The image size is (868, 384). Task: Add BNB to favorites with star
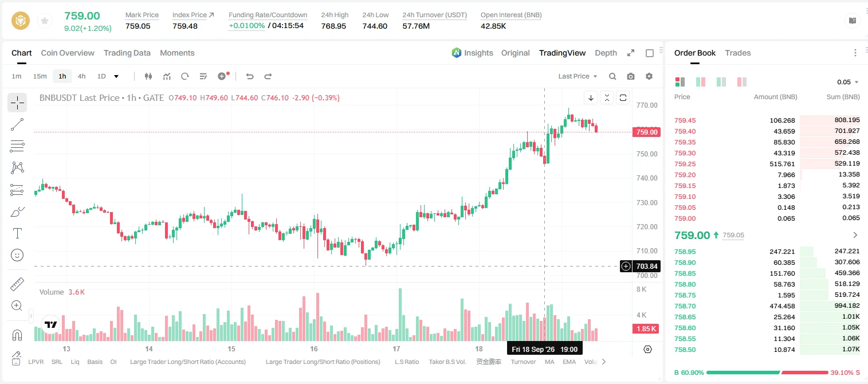coord(44,21)
